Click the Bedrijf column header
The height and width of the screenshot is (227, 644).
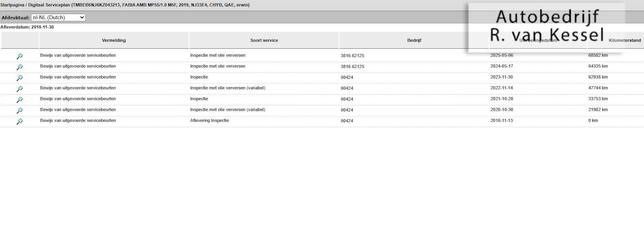point(414,40)
